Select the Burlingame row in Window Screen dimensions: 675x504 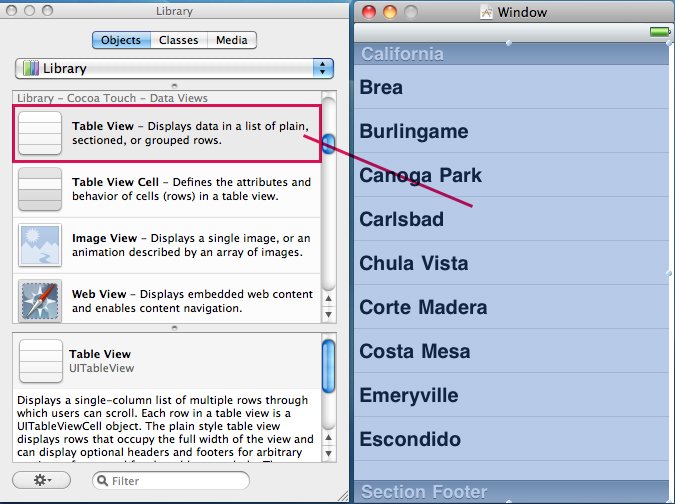click(511, 131)
